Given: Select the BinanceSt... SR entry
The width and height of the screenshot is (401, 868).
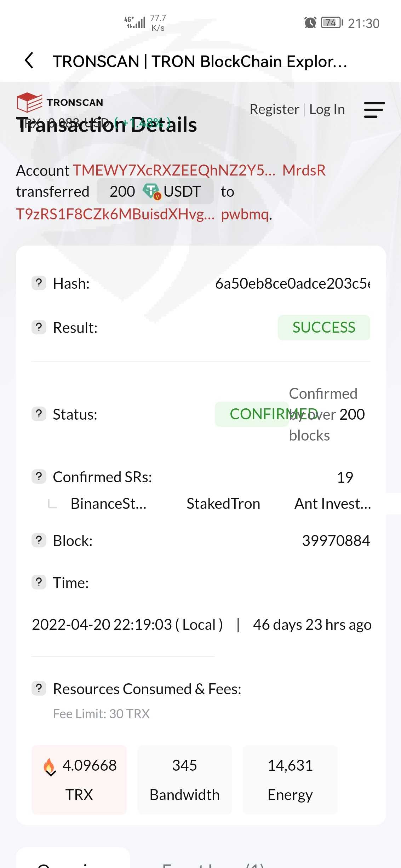Looking at the screenshot, I should click(x=108, y=504).
